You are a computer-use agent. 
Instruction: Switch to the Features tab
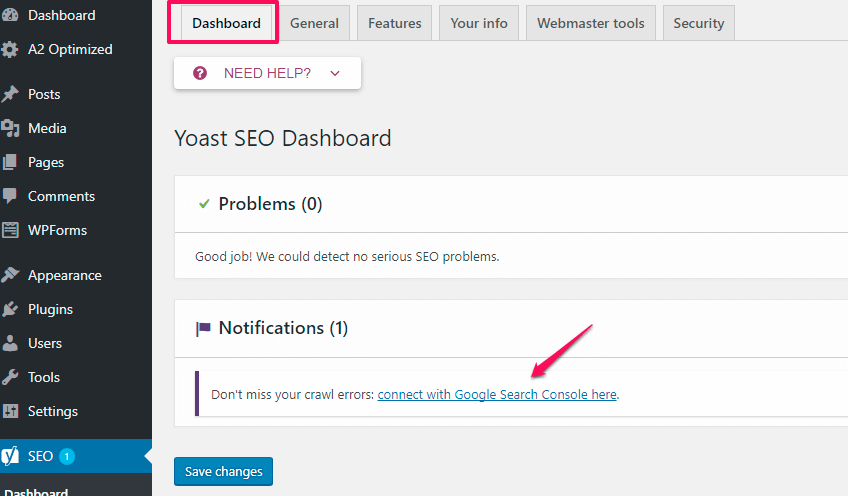[394, 23]
